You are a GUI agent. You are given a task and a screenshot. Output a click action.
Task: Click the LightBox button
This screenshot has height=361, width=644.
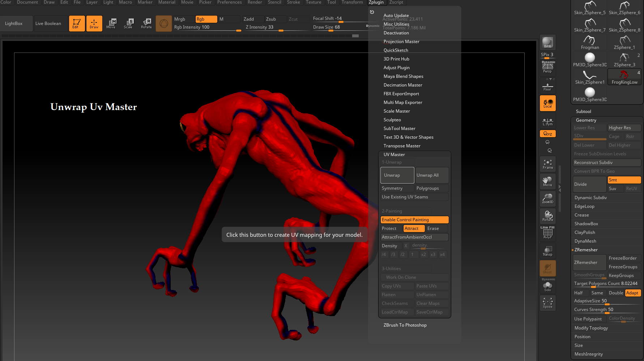coord(16,24)
